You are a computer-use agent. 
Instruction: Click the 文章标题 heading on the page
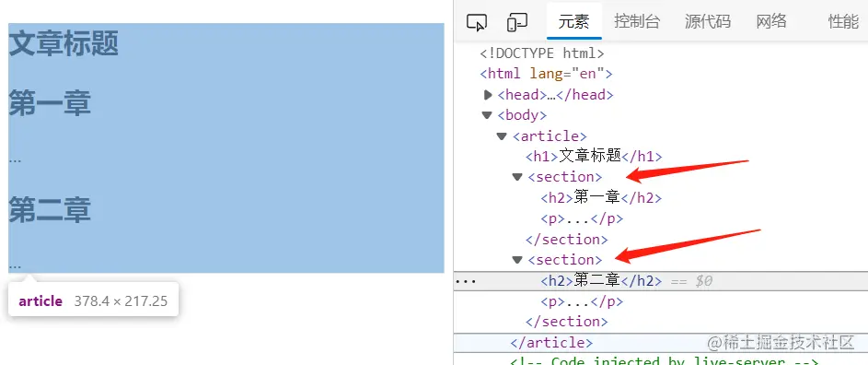64,44
